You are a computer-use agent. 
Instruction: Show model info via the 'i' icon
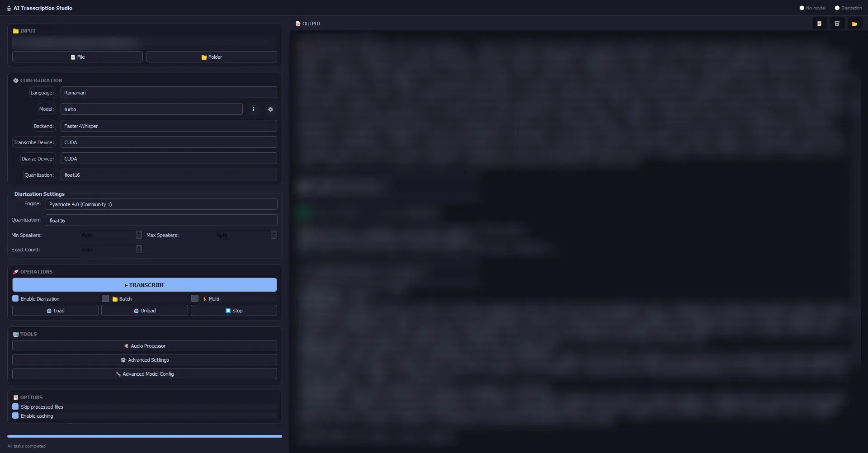pos(253,109)
